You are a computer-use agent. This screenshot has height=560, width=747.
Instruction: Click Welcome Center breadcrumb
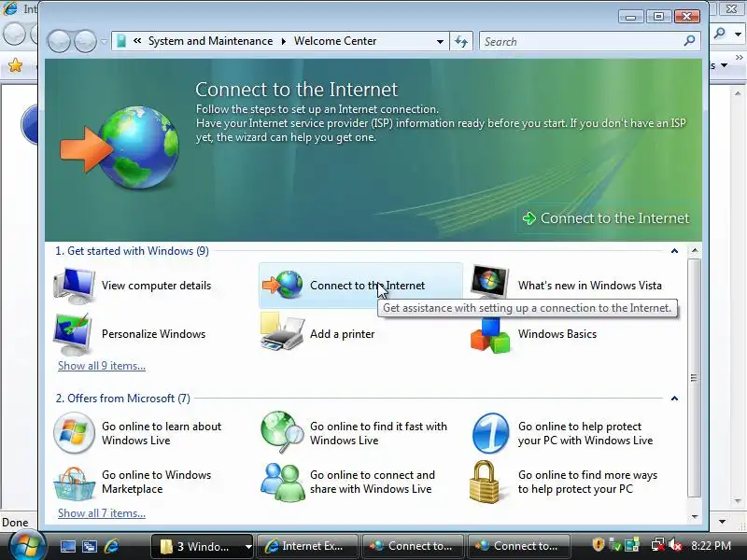coord(335,41)
